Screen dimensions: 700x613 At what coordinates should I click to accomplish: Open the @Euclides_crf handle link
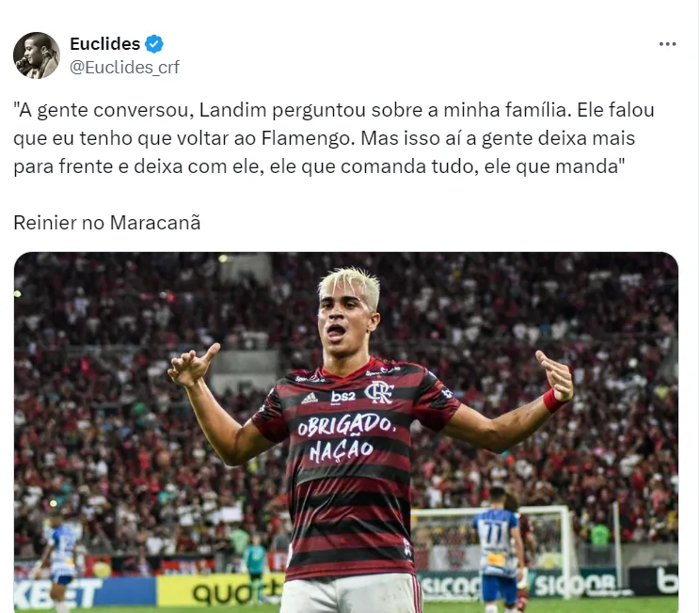[124, 68]
